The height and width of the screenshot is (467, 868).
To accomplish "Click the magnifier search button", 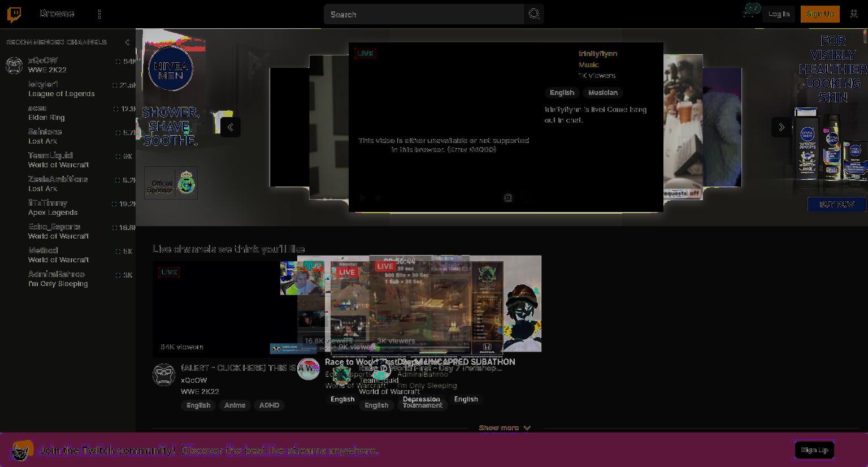I will tap(534, 14).
